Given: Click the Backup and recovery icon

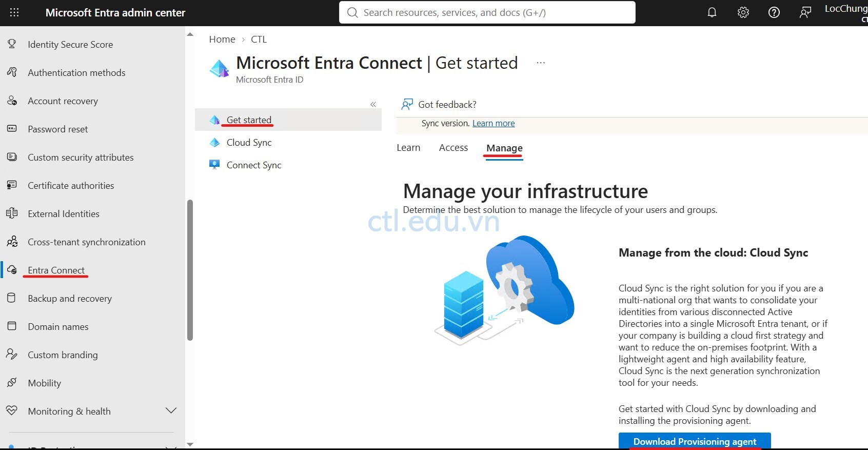Looking at the screenshot, I should [x=12, y=298].
